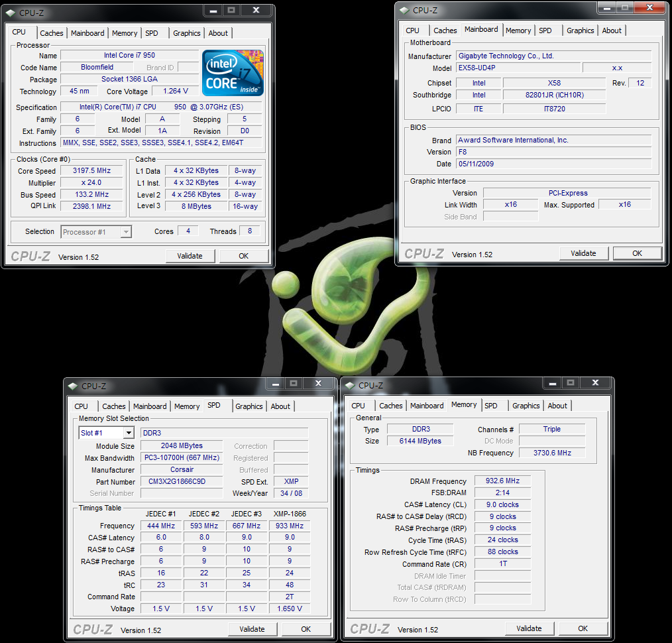
Task: Close the SPD CPU-Z window
Action: [x=318, y=383]
